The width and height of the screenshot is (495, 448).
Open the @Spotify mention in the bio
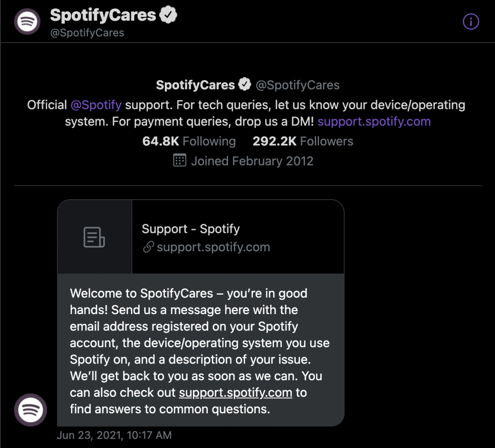(96, 105)
